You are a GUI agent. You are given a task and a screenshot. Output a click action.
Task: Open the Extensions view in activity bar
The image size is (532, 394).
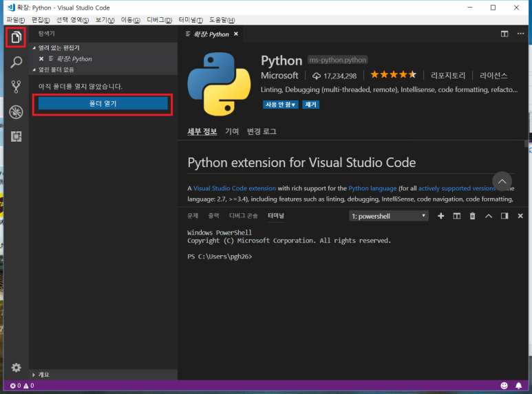[16, 136]
